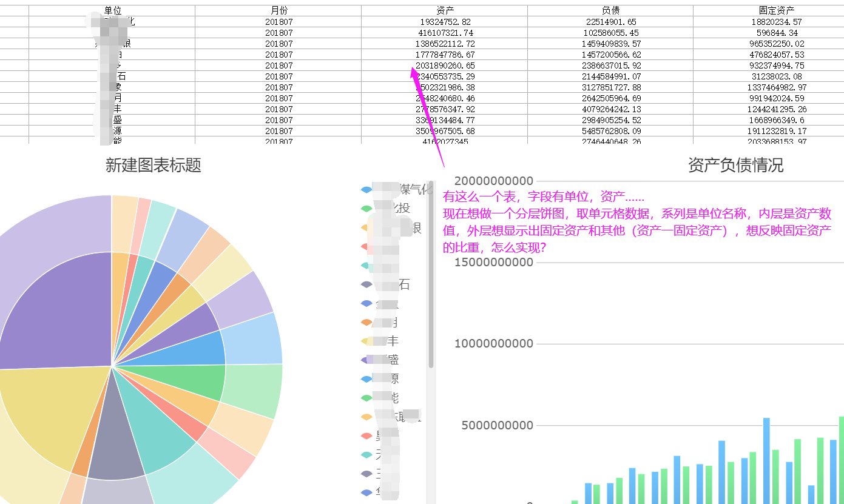This screenshot has height=504, width=844.
Task: Select fixed asset cell 1668966349.6
Action: click(x=769, y=120)
